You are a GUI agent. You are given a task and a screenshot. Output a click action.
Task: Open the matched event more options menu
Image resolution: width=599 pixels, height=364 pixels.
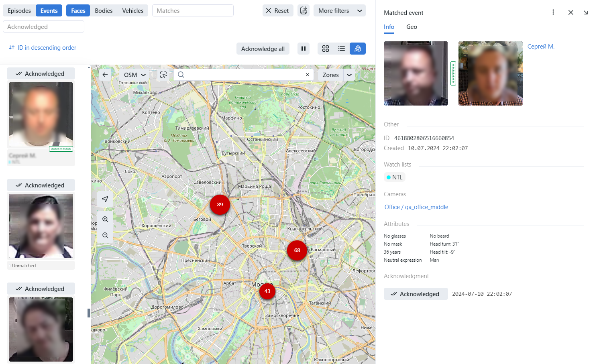553,12
